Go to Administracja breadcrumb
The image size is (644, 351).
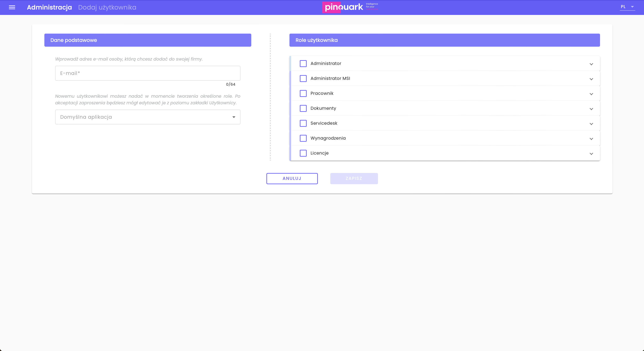pyautogui.click(x=50, y=7)
